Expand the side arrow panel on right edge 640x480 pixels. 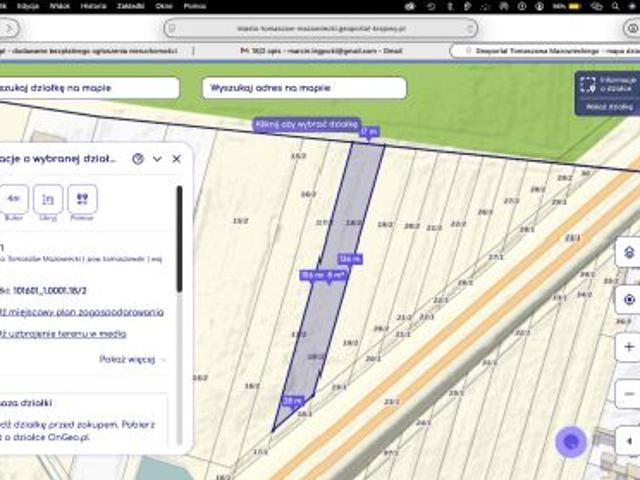point(629,440)
